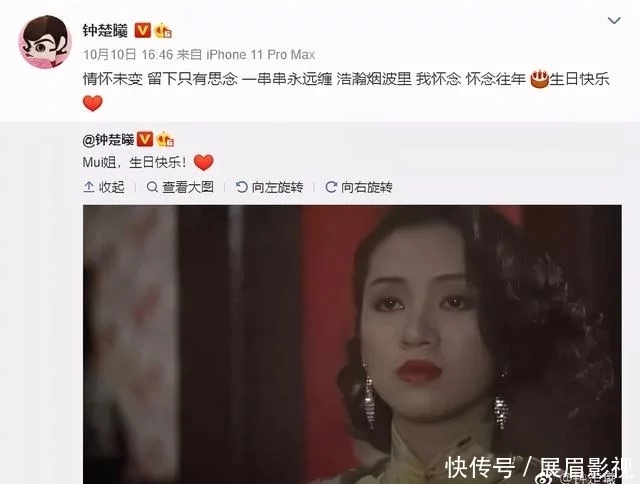Viewport: 640px width, 484px height.
Task: Click the iPhone 11 Pro Max source link
Action: tap(260, 55)
